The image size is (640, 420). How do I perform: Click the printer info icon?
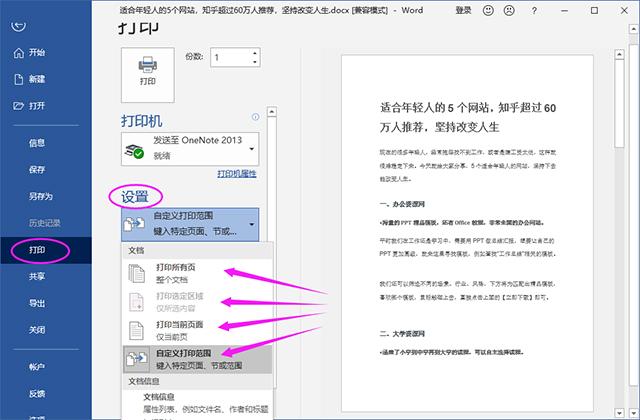256,117
